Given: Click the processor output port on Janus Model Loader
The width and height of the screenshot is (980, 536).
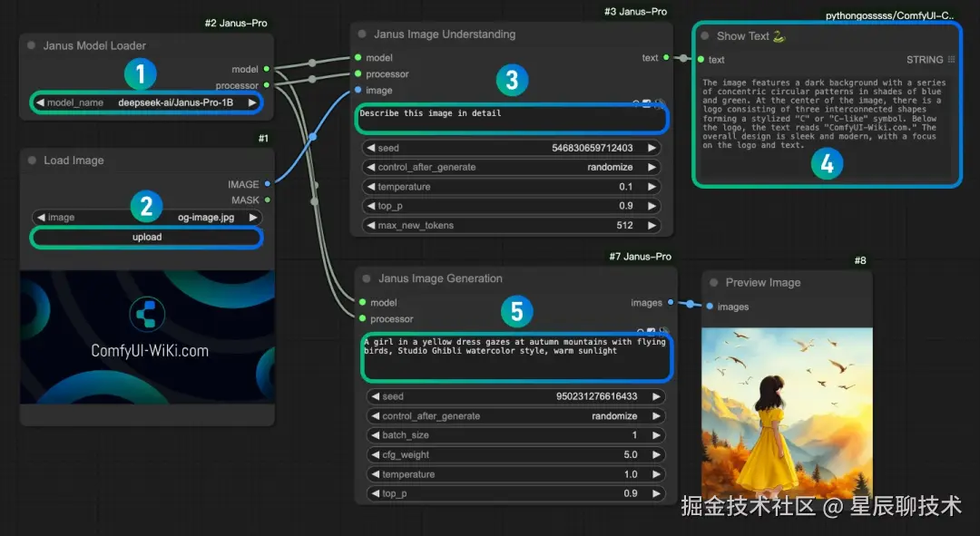Looking at the screenshot, I should coord(267,85).
